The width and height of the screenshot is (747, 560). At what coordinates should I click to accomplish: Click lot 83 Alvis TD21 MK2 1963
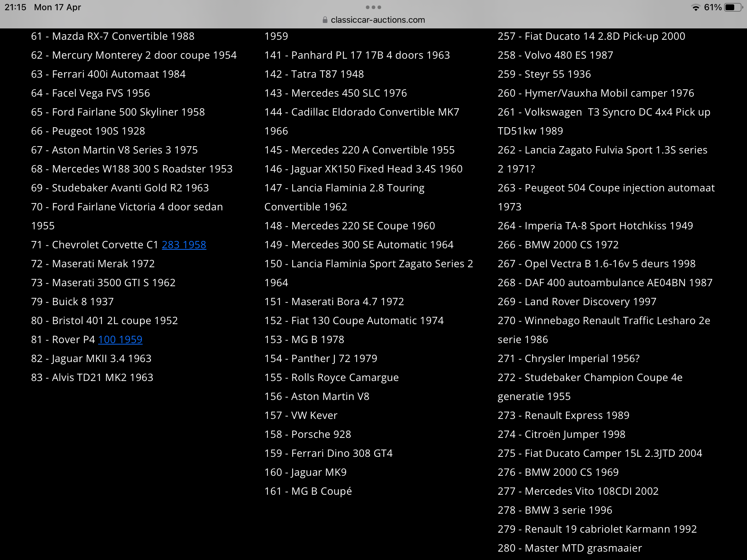pos(92,377)
